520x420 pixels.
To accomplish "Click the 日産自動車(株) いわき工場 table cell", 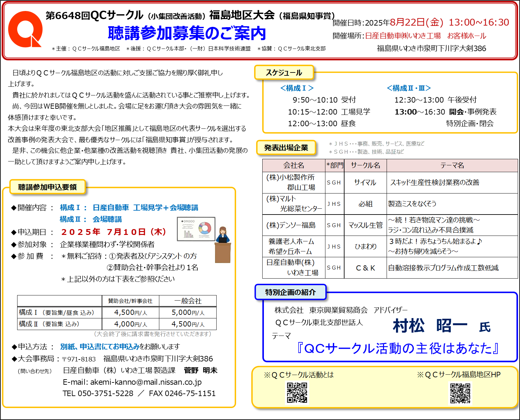I will pyautogui.click(x=294, y=268).
